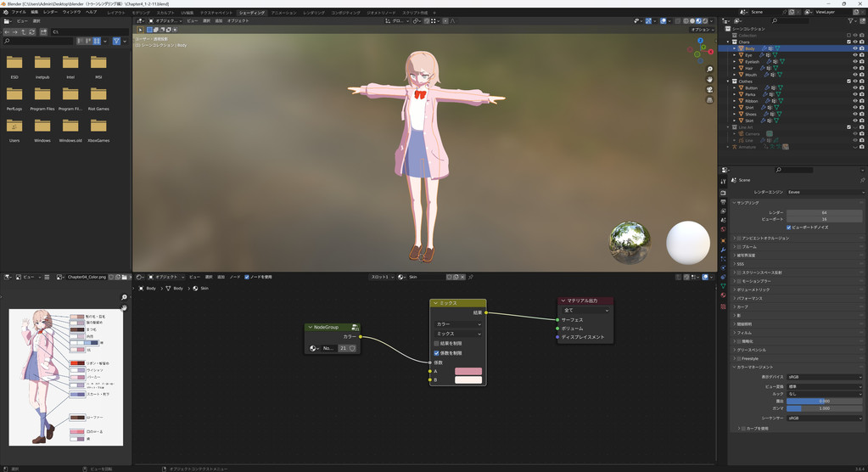Switch to the UV編集 workspace tab

click(188, 13)
